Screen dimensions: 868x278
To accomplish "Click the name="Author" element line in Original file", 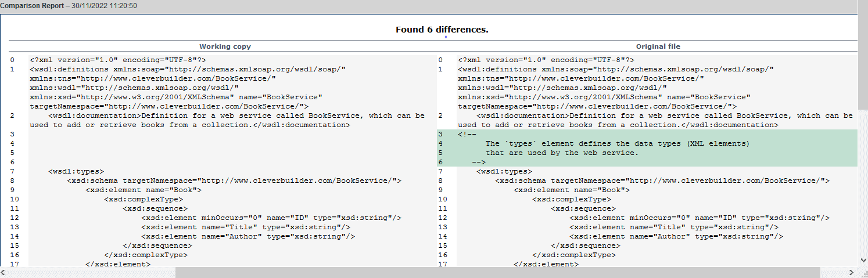I will tap(676, 236).
